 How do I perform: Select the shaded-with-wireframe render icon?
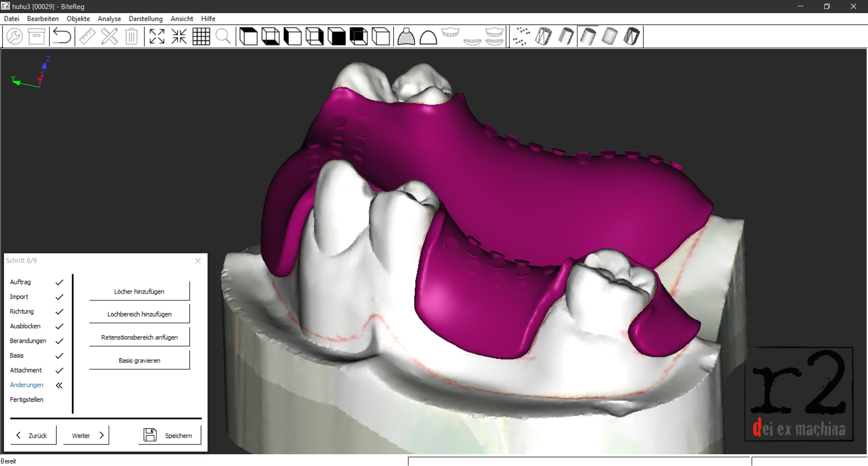[x=632, y=36]
